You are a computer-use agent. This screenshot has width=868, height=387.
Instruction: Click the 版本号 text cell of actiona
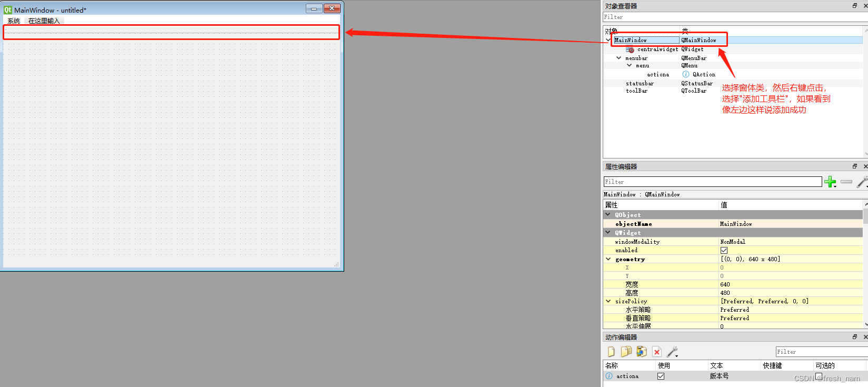[x=719, y=376]
